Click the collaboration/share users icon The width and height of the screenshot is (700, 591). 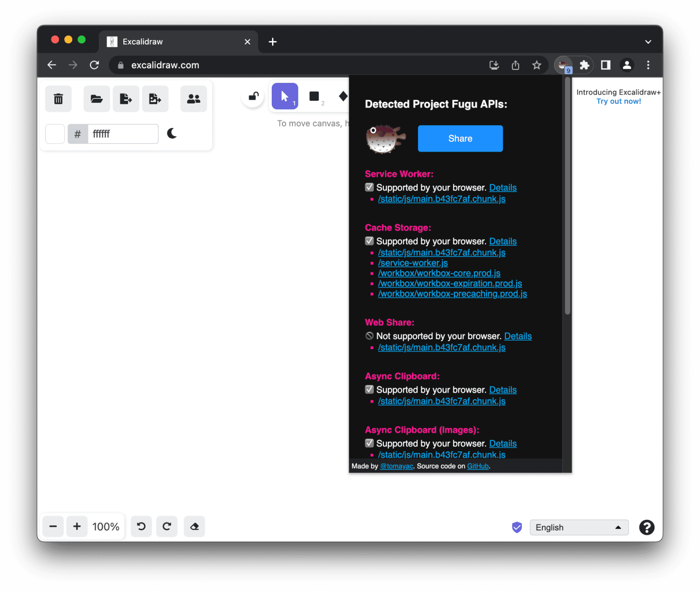(x=193, y=98)
